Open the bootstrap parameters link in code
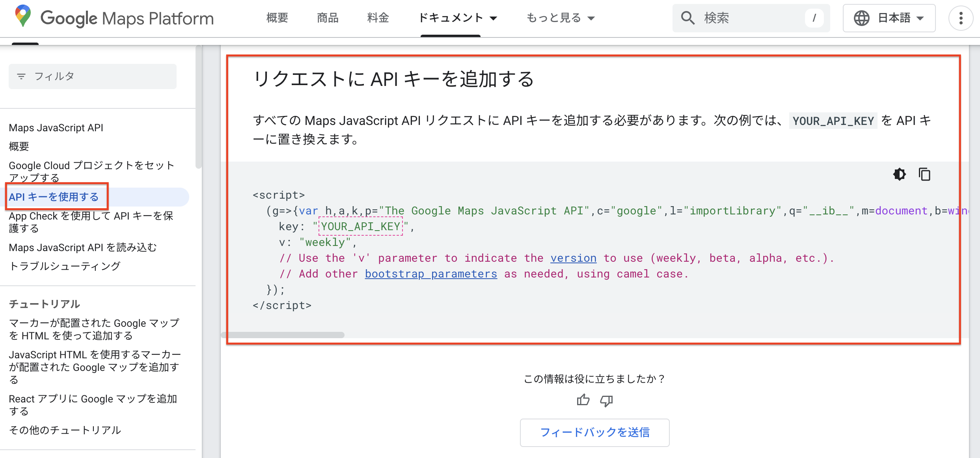 430,274
